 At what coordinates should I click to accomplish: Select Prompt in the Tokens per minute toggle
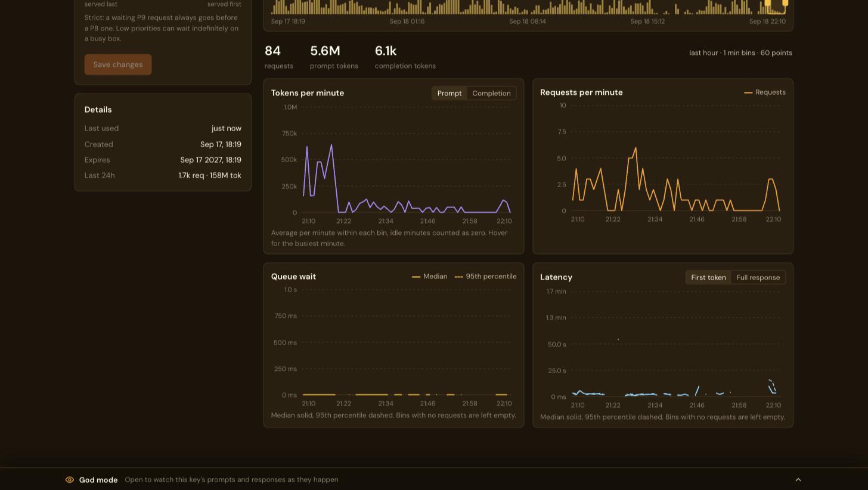point(449,94)
